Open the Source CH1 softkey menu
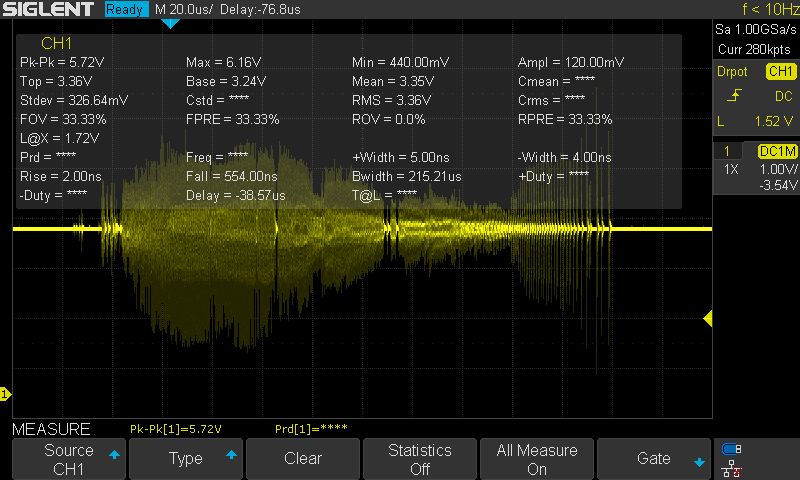Viewport: 800px width, 480px height. (68, 459)
